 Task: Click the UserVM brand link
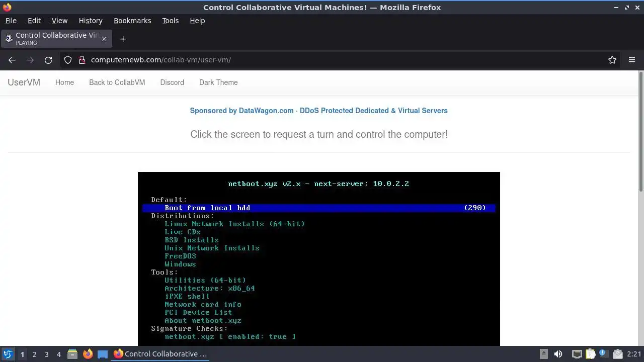point(24,82)
